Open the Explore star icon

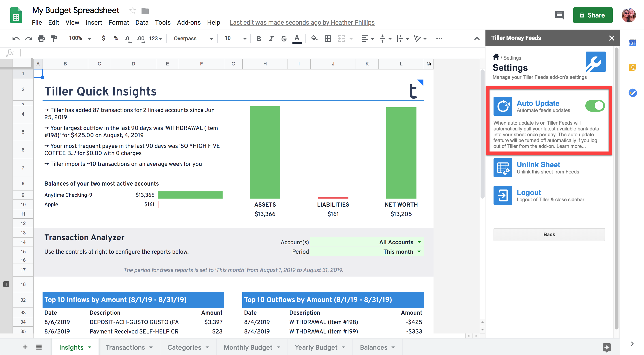pyautogui.click(x=607, y=348)
